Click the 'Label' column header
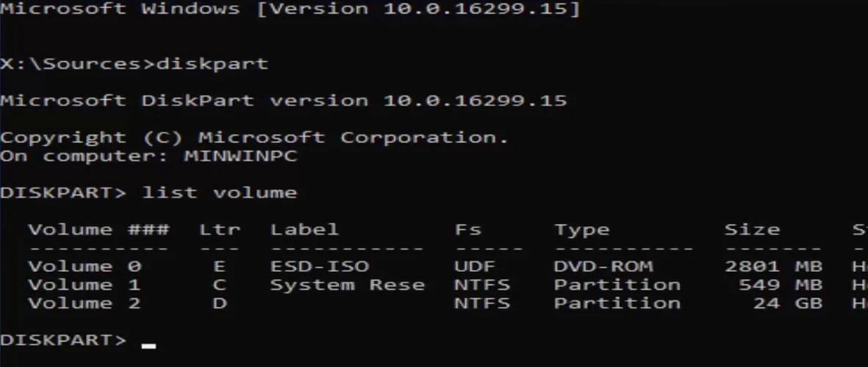Screen dimensions: 868x367 (x=304, y=230)
